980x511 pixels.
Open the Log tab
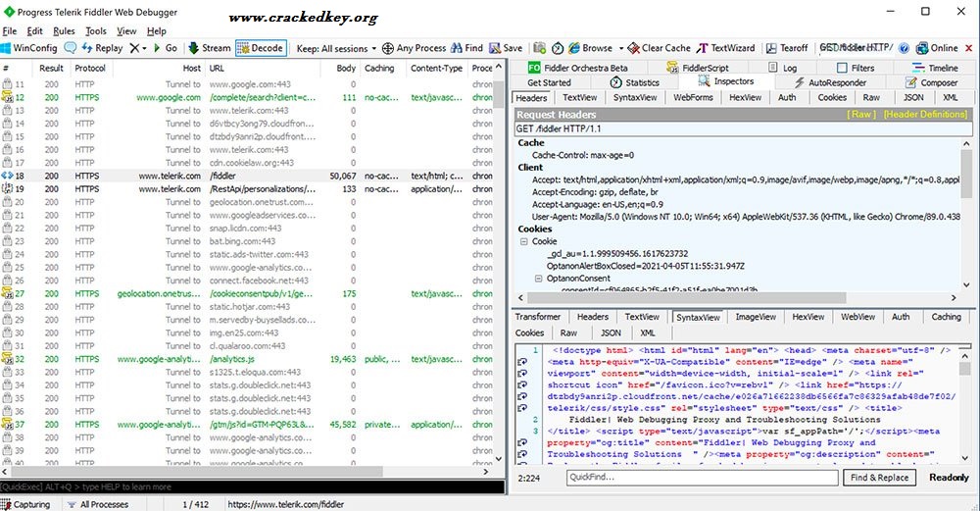click(782, 68)
